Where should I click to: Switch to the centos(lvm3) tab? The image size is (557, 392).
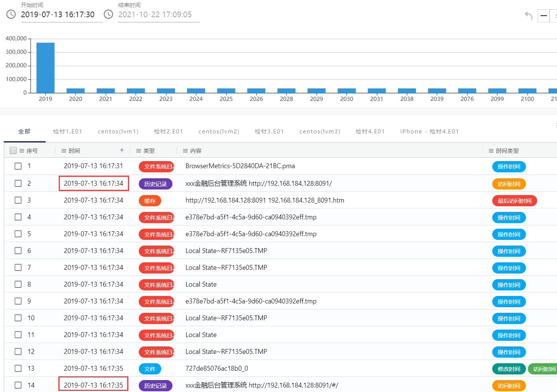(320, 132)
